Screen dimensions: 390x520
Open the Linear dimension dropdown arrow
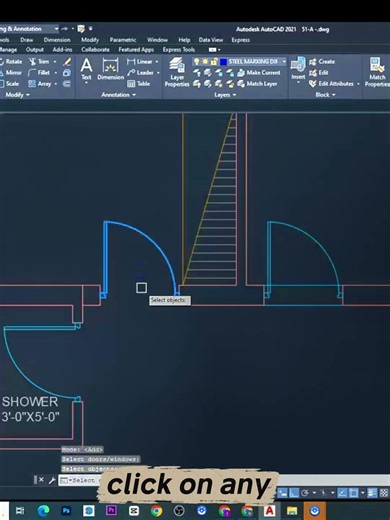pos(157,62)
